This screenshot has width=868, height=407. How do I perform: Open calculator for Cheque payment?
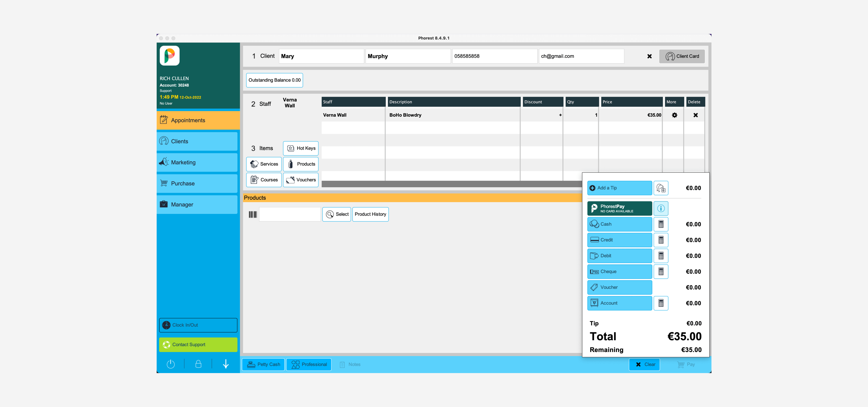point(661,272)
